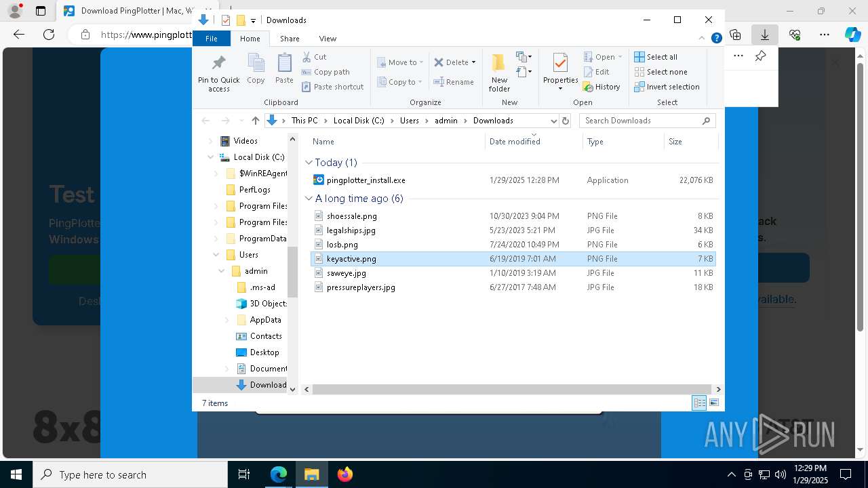Viewport: 868px width, 488px height.
Task: Click the Windows Start button
Action: (16, 474)
